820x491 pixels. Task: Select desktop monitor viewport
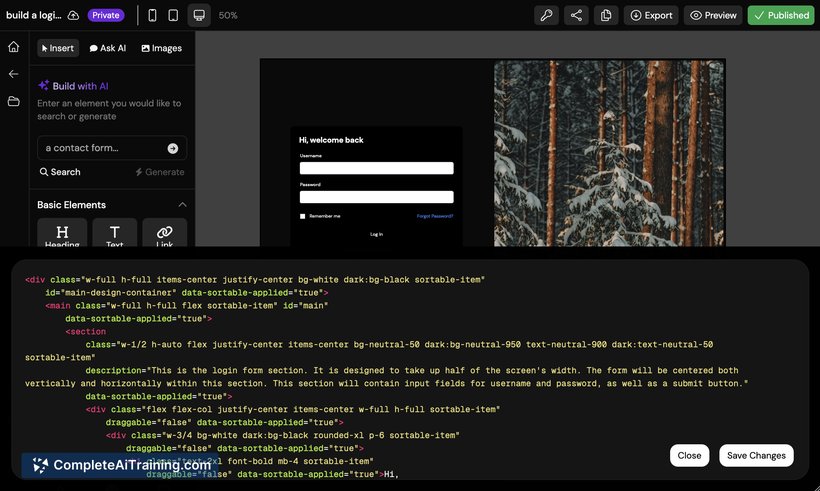click(x=199, y=15)
